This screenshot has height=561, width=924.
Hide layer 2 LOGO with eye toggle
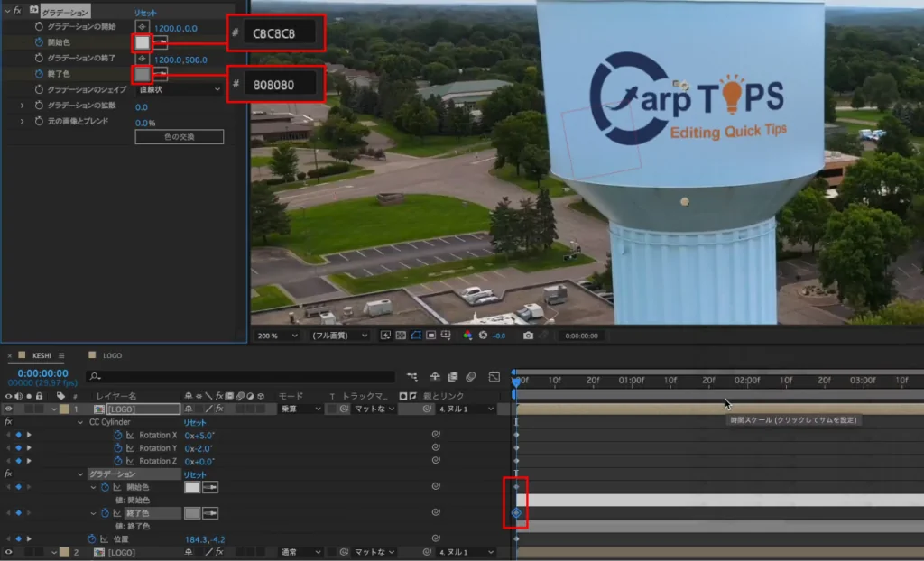[x=8, y=552]
